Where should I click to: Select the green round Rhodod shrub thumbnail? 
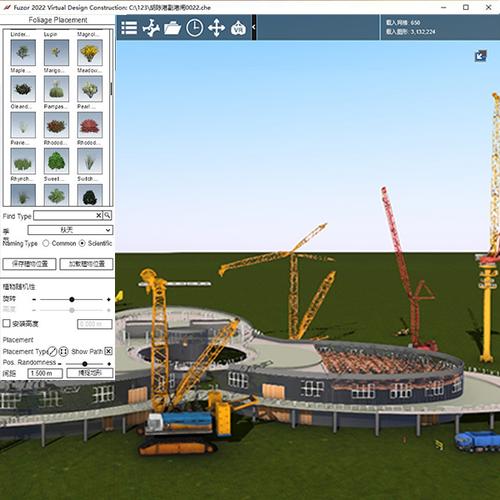[x=56, y=161]
